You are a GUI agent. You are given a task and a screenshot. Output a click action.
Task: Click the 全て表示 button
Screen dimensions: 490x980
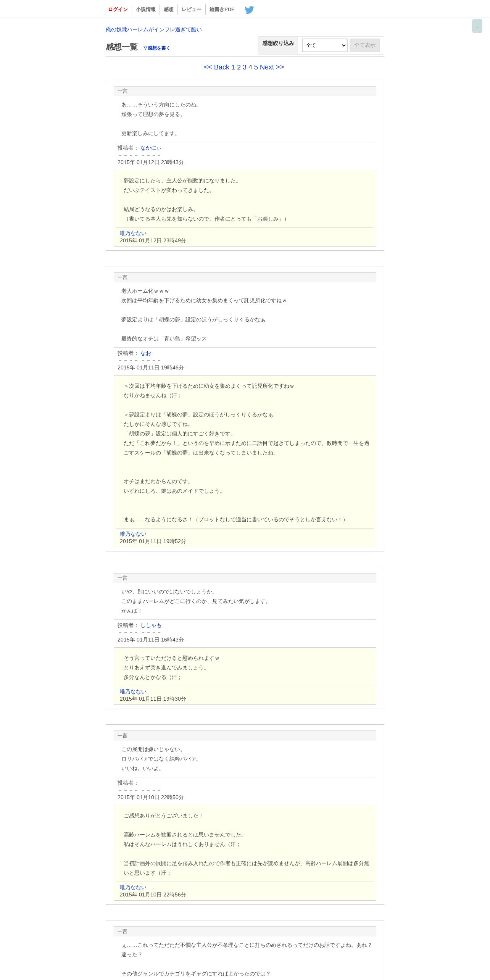click(x=365, y=45)
